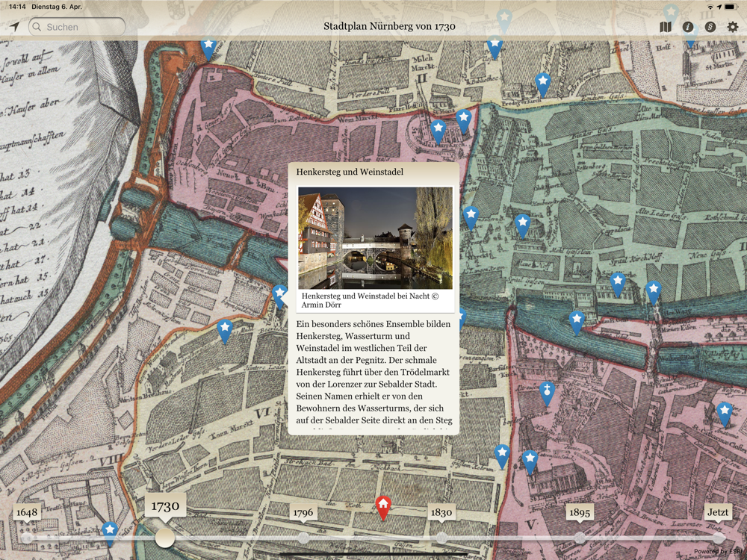Switch to the Jetzt present-day map
The width and height of the screenshot is (747, 560).
point(718,512)
